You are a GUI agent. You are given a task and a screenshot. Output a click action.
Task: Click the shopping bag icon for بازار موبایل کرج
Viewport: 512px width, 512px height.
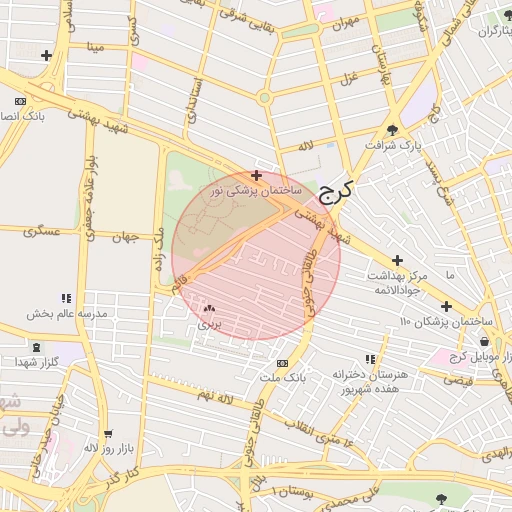tap(484, 341)
